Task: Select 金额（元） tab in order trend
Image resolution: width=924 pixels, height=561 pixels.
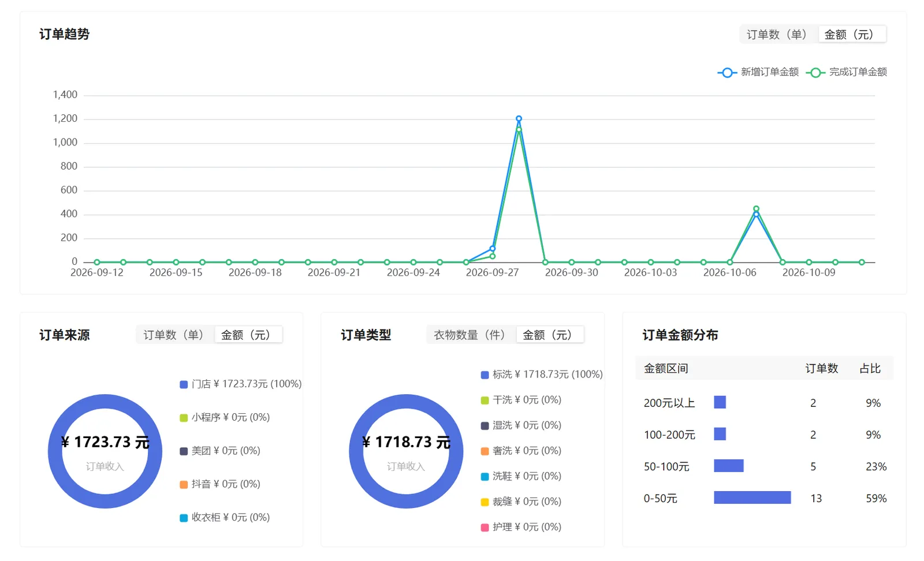Action: tap(851, 35)
